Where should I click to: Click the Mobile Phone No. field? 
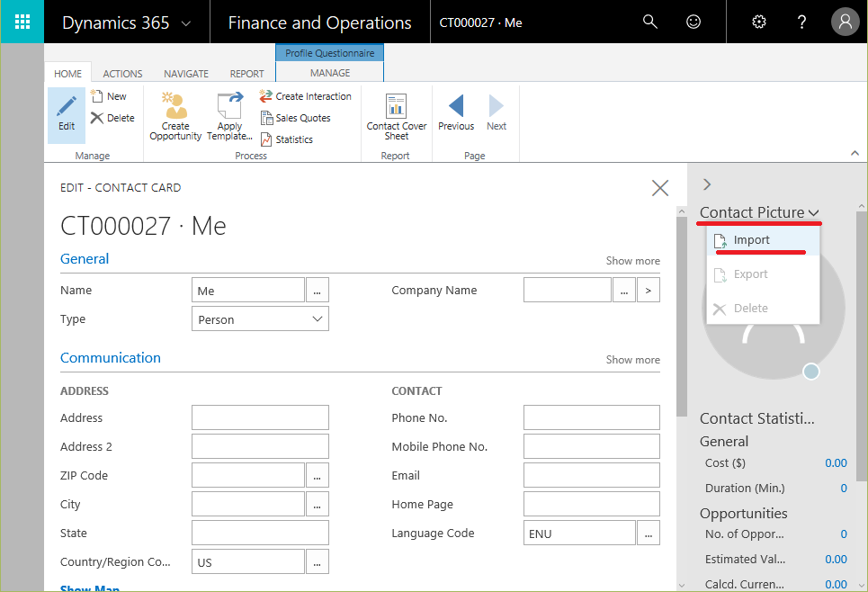click(x=592, y=446)
